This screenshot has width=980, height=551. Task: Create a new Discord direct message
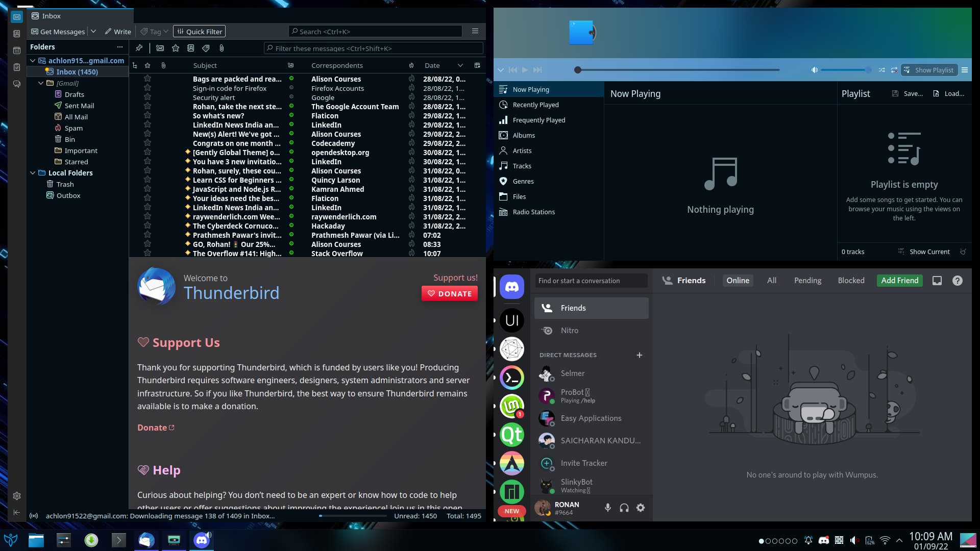pyautogui.click(x=640, y=355)
